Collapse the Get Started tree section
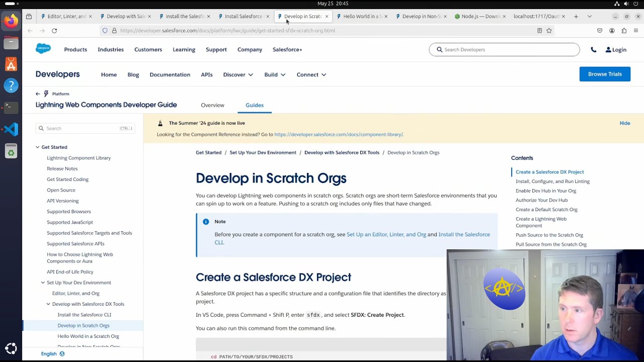This screenshot has width=644, height=362. click(37, 147)
